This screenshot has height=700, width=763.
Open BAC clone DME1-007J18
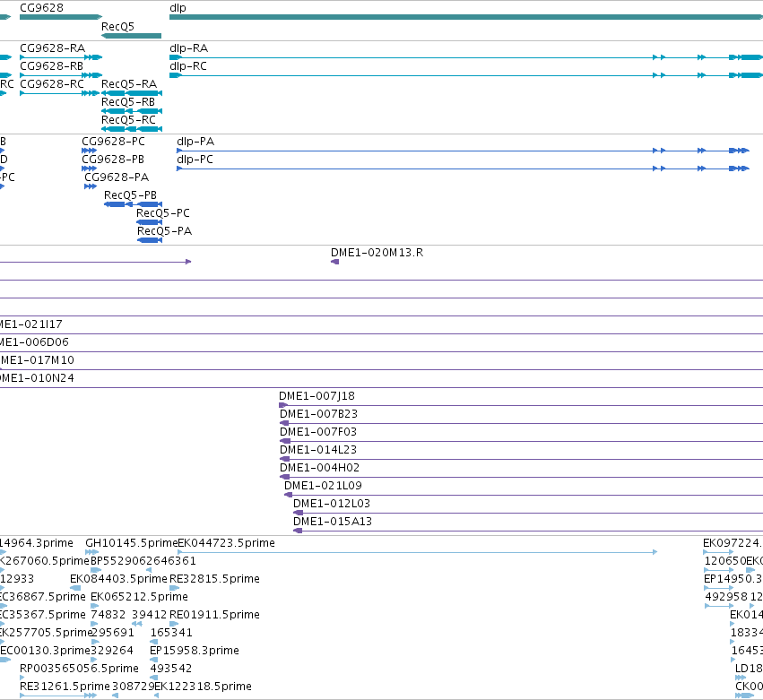pyautogui.click(x=521, y=405)
